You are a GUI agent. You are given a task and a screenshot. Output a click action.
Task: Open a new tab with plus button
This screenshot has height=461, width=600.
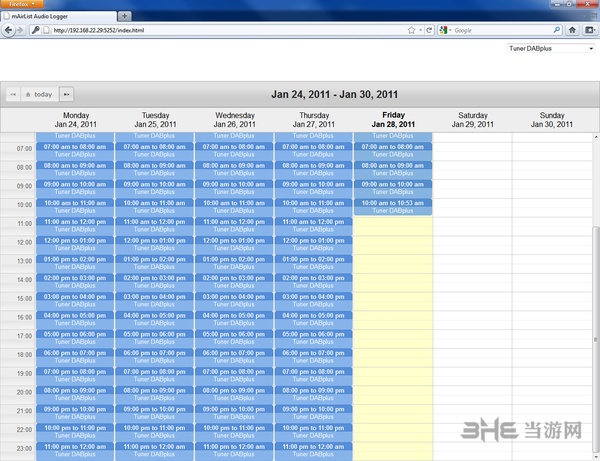click(x=124, y=16)
